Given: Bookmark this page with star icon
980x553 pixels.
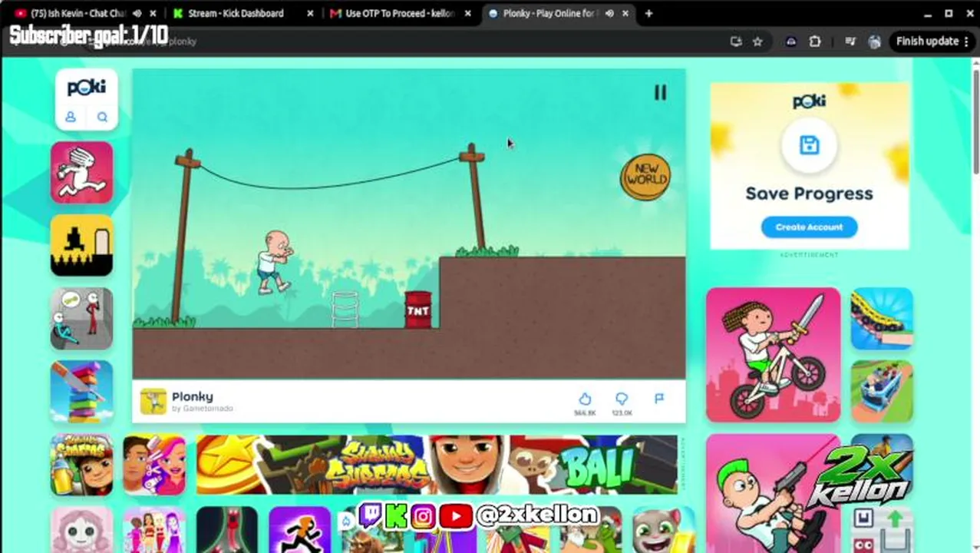Looking at the screenshot, I should 757,41.
